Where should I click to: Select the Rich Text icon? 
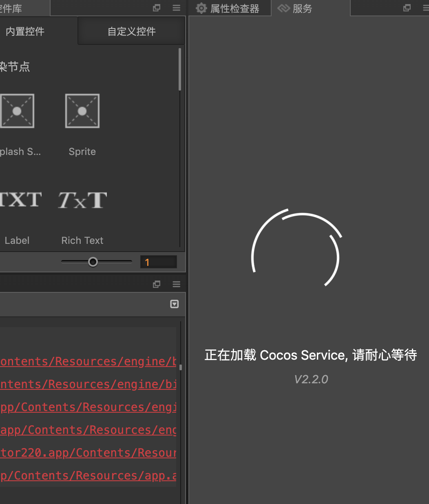coord(82,200)
